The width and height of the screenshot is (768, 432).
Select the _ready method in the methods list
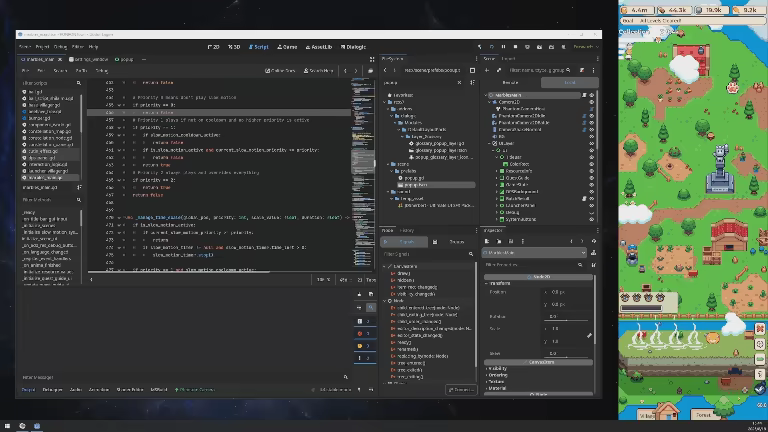click(x=29, y=213)
